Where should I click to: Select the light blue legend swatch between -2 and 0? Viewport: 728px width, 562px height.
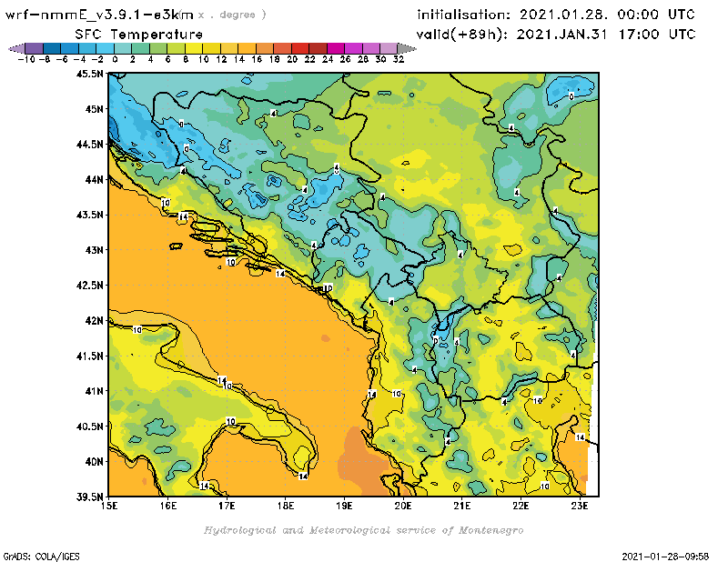point(105,48)
